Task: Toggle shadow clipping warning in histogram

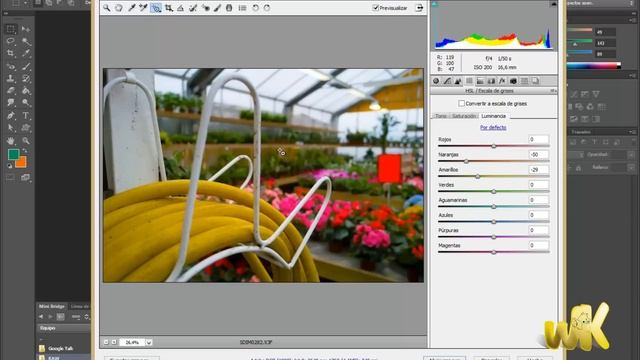Action: coord(434,4)
